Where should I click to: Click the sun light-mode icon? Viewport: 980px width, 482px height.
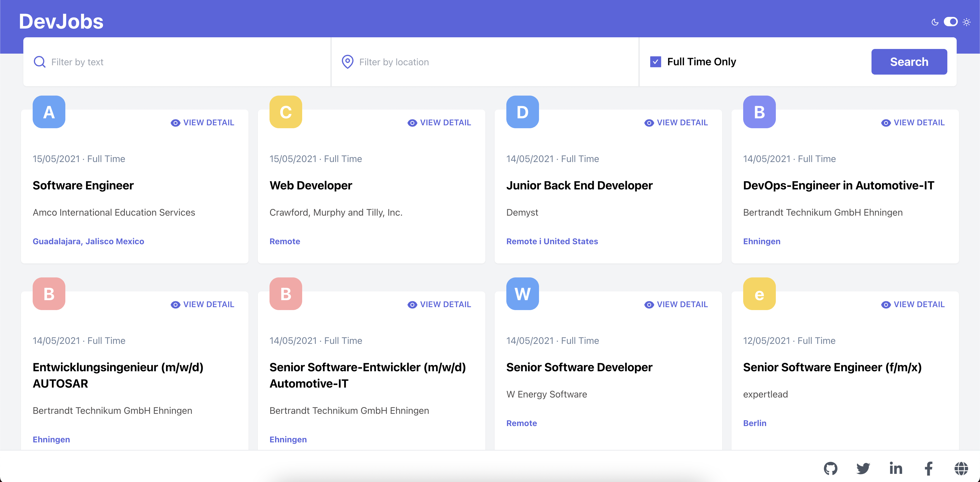pos(966,22)
